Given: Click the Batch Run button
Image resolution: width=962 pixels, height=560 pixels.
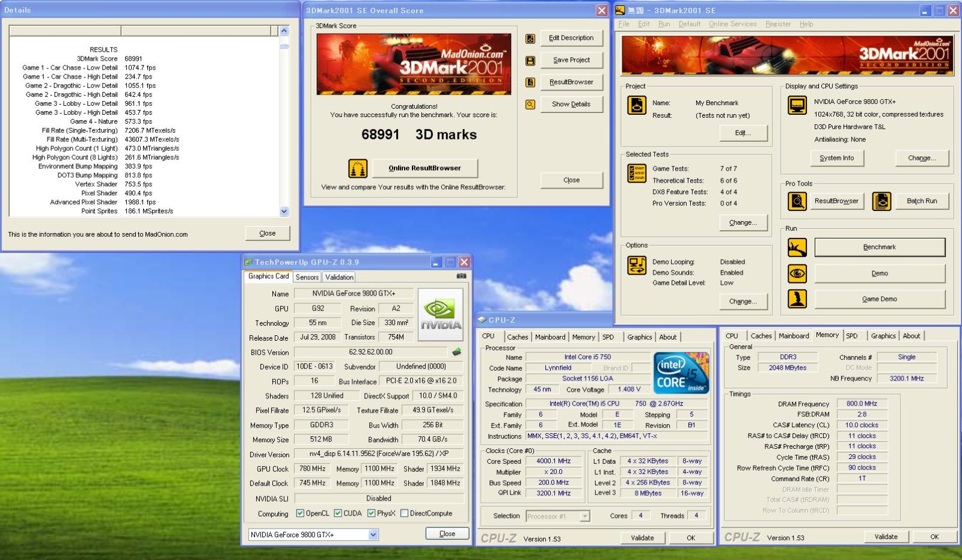Looking at the screenshot, I should point(922,201).
